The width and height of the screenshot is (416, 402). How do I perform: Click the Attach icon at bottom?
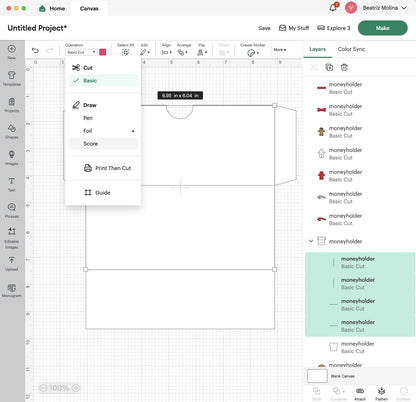360,394
